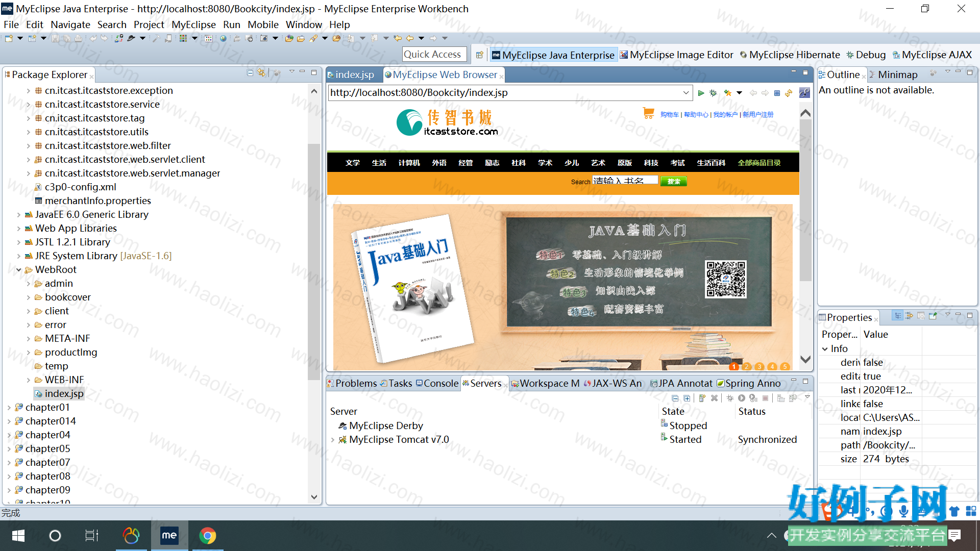The image size is (980, 551).
Task: Expand the WEB-INF folder
Action: 28,380
